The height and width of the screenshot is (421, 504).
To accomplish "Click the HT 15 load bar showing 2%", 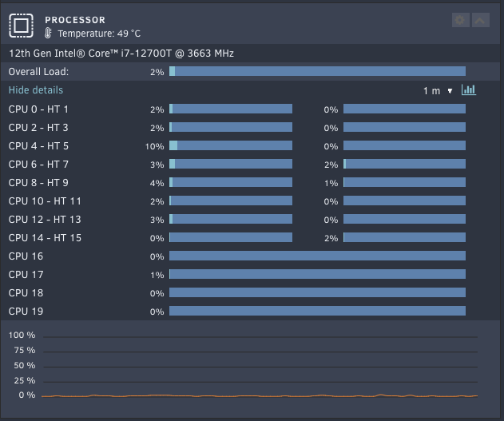I will pos(404,237).
